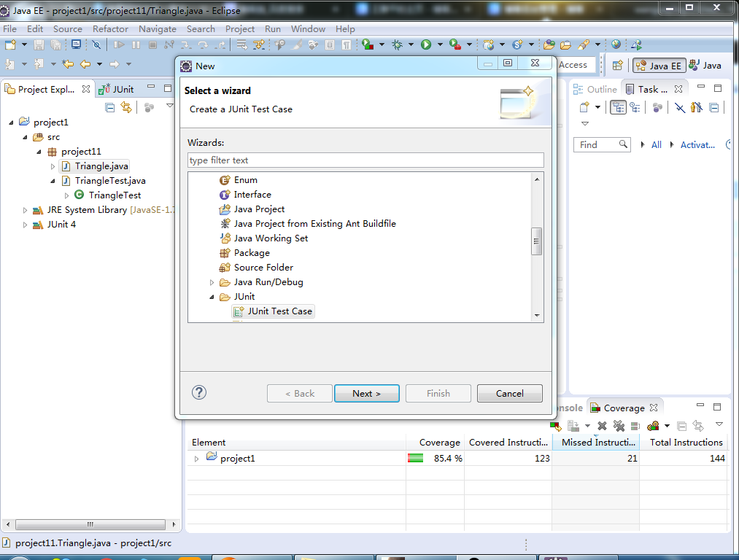Image resolution: width=739 pixels, height=560 pixels.
Task: Open the Navigate menu
Action: pos(158,28)
